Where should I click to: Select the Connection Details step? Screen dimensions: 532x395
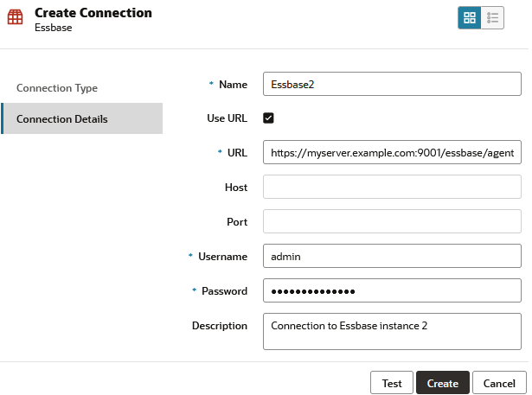[x=62, y=119]
